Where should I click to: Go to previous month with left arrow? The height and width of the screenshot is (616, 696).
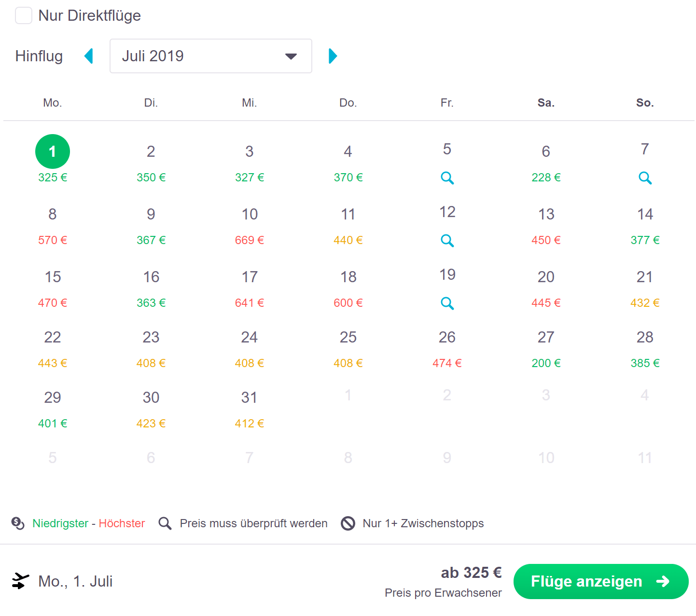tap(88, 56)
